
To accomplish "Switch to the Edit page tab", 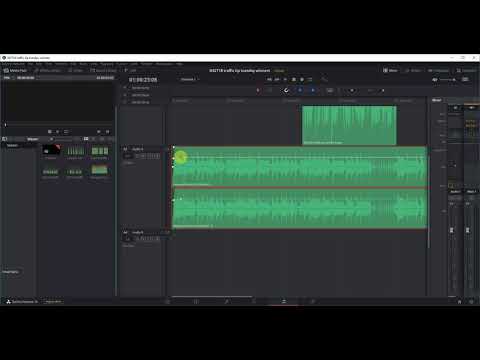I will tap(196, 301).
